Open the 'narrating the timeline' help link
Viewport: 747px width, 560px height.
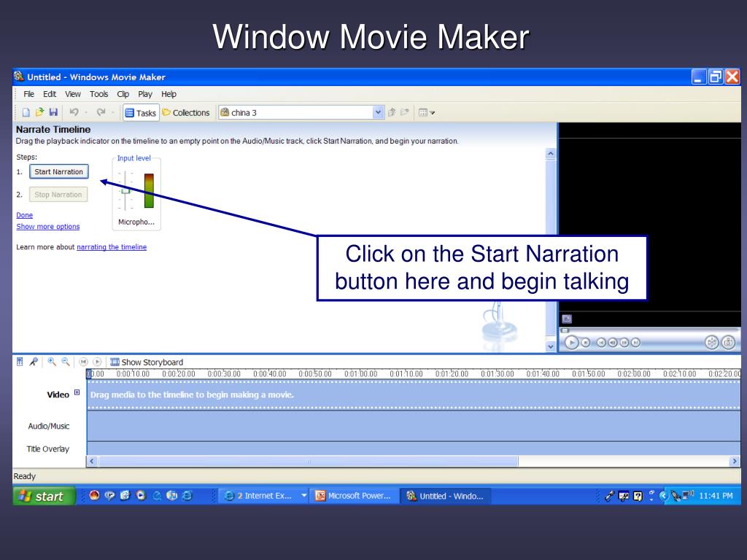[112, 246]
